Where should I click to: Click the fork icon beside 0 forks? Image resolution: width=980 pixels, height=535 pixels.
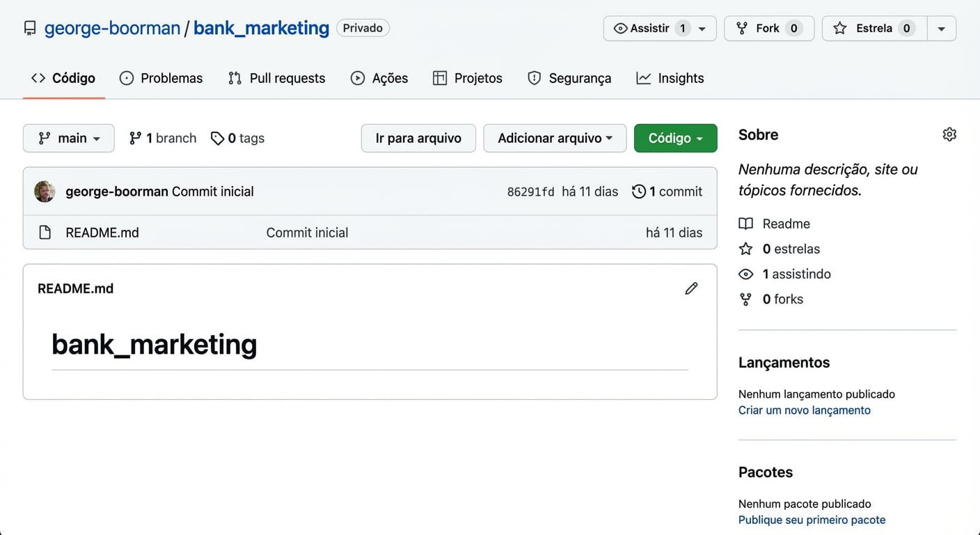pyautogui.click(x=745, y=299)
